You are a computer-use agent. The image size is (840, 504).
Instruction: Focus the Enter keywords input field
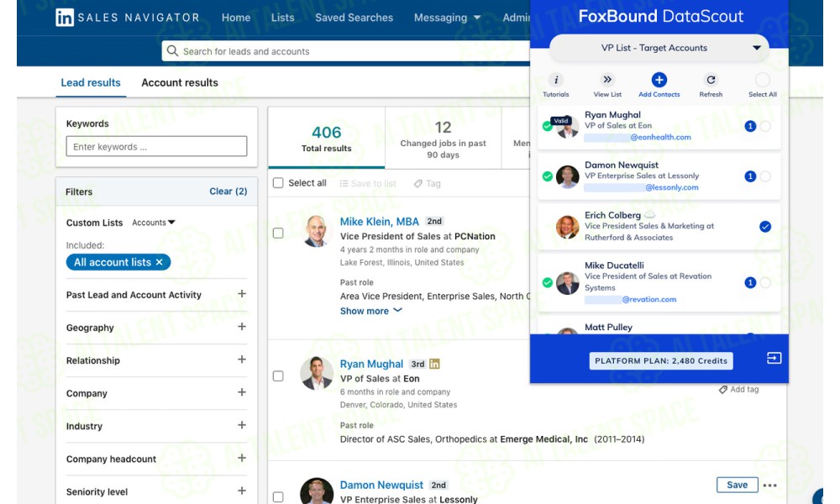click(156, 146)
